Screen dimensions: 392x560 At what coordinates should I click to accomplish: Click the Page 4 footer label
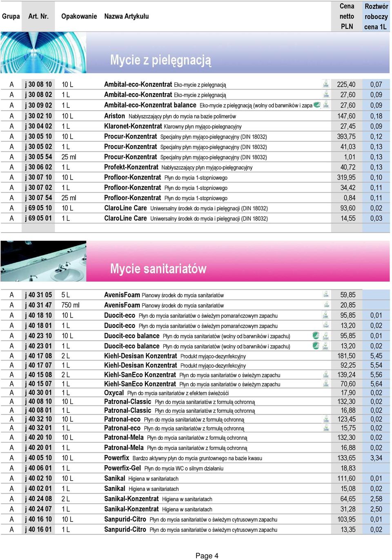[x=207, y=556]
